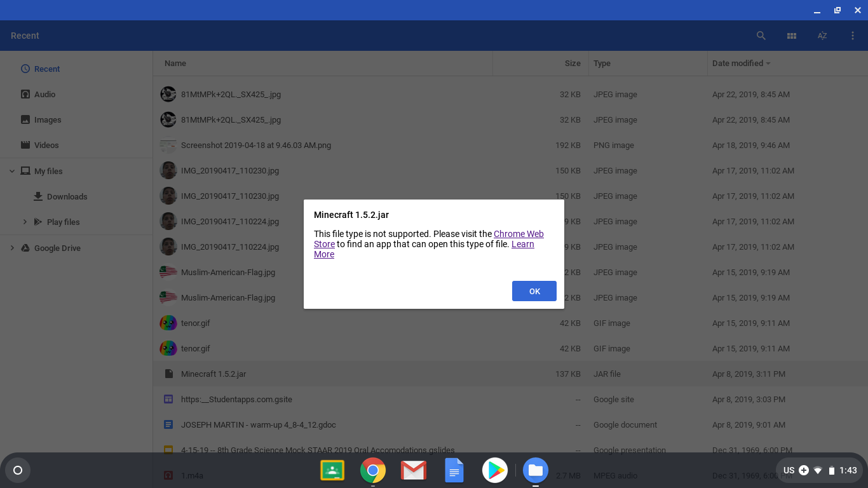Viewport: 868px width, 488px height.
Task: Click OK in the dialog
Action: coord(534,291)
